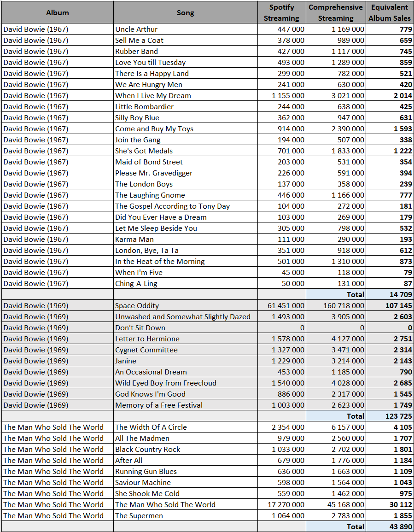This screenshot has height=532, width=414.
Task: Click the 2 354 000 Spotify streaming cell
Action: click(x=282, y=427)
